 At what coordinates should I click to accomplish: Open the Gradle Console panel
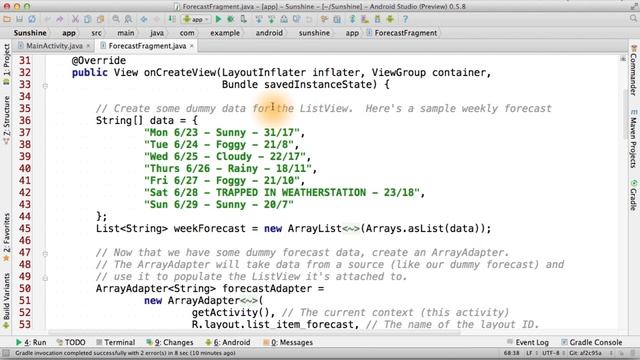click(591, 342)
